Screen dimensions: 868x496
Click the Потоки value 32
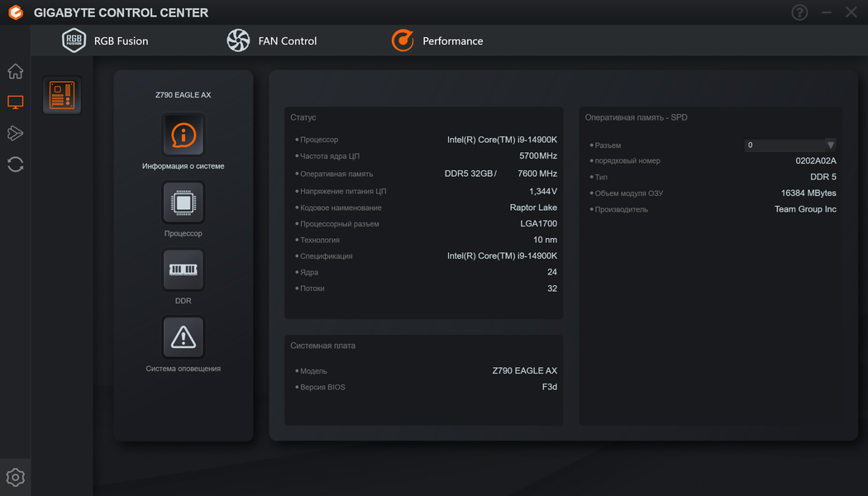(x=552, y=289)
